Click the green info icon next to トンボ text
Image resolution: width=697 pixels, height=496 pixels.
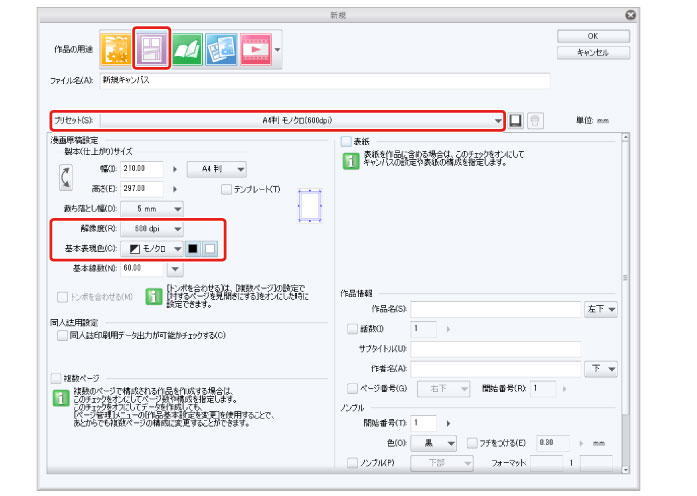(x=153, y=296)
